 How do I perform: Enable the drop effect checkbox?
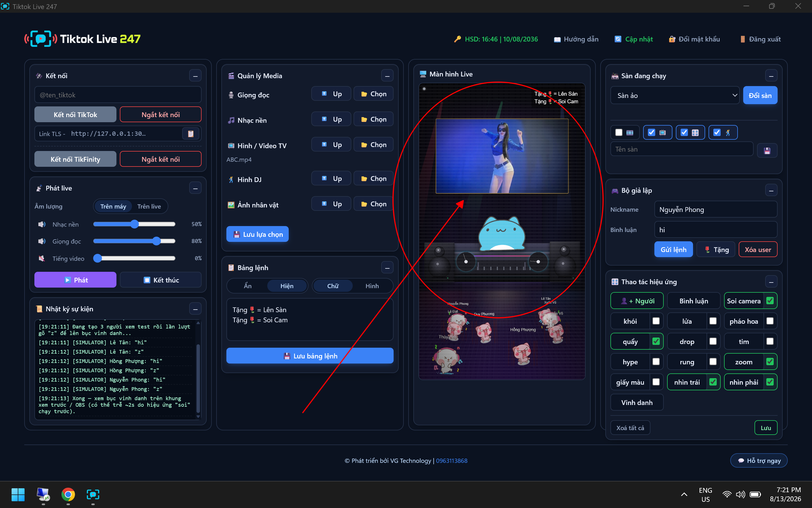713,341
